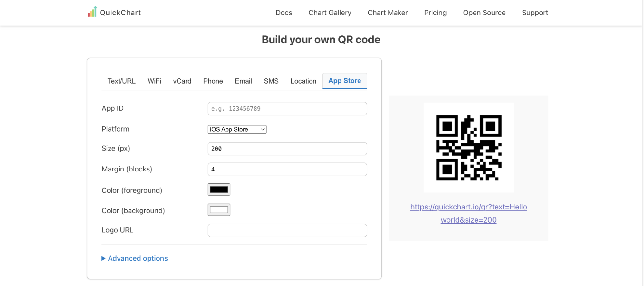Open the quickchart.io QR link
The image size is (644, 286).
click(468, 213)
